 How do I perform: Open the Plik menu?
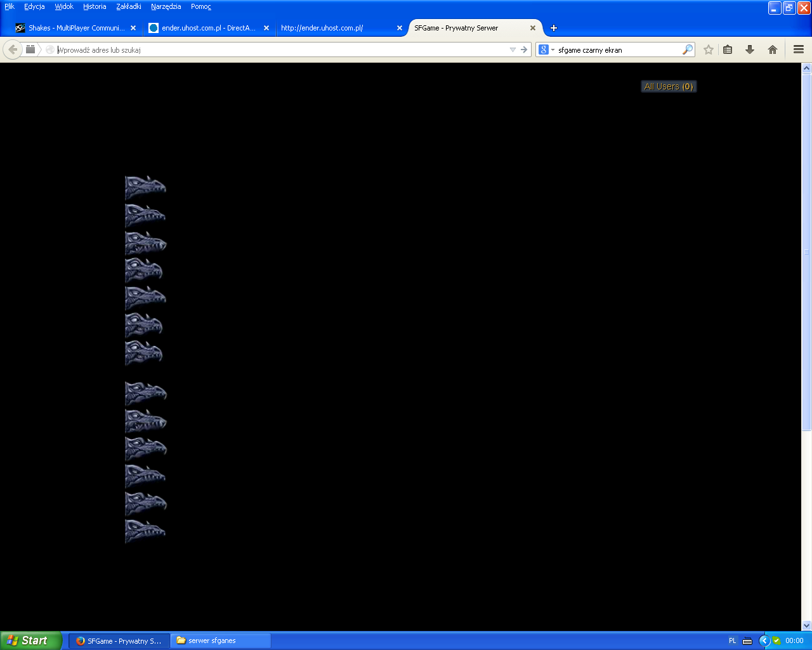[10, 6]
